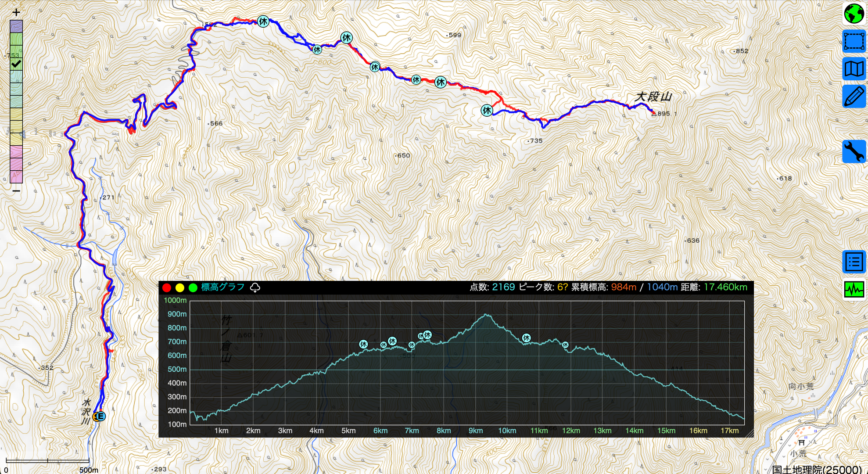Viewport: 868px width, 474px height.
Task: Activate the pencil edit tool
Action: click(x=854, y=97)
